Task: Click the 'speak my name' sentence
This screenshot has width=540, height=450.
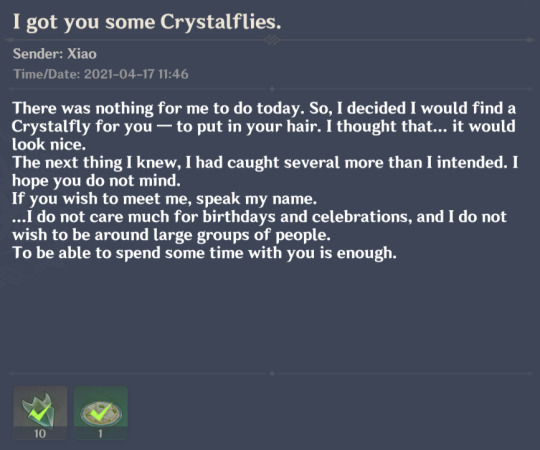Action: (x=165, y=199)
